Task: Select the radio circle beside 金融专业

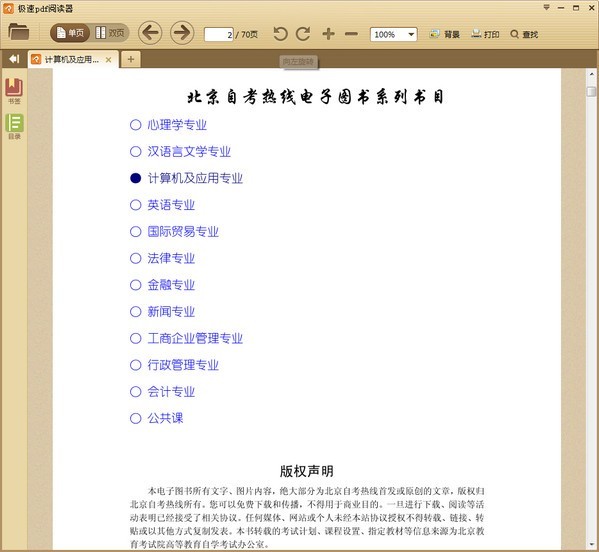Action: coord(136,285)
